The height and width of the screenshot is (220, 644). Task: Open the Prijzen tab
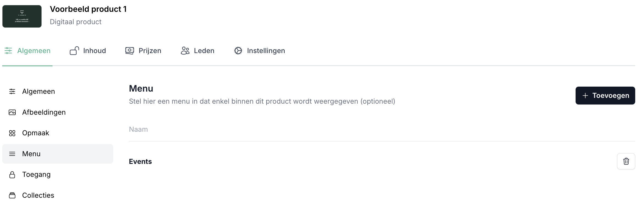tap(150, 51)
